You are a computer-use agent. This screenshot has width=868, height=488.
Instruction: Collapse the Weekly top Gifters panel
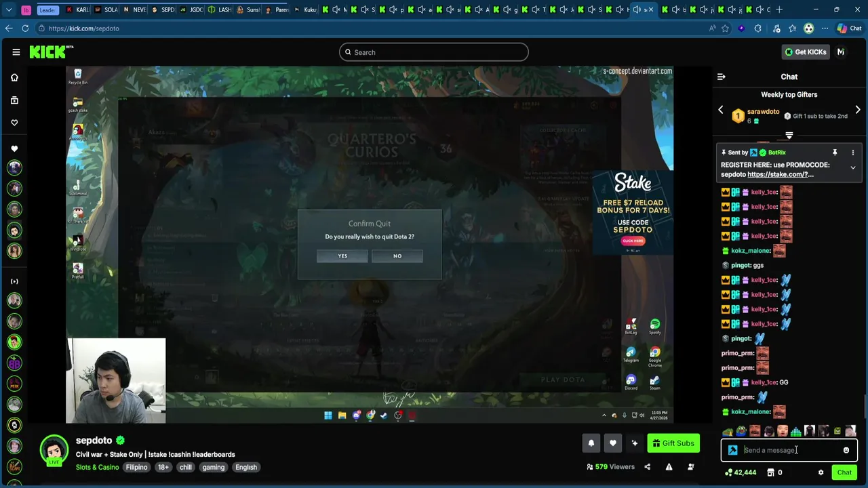click(789, 136)
